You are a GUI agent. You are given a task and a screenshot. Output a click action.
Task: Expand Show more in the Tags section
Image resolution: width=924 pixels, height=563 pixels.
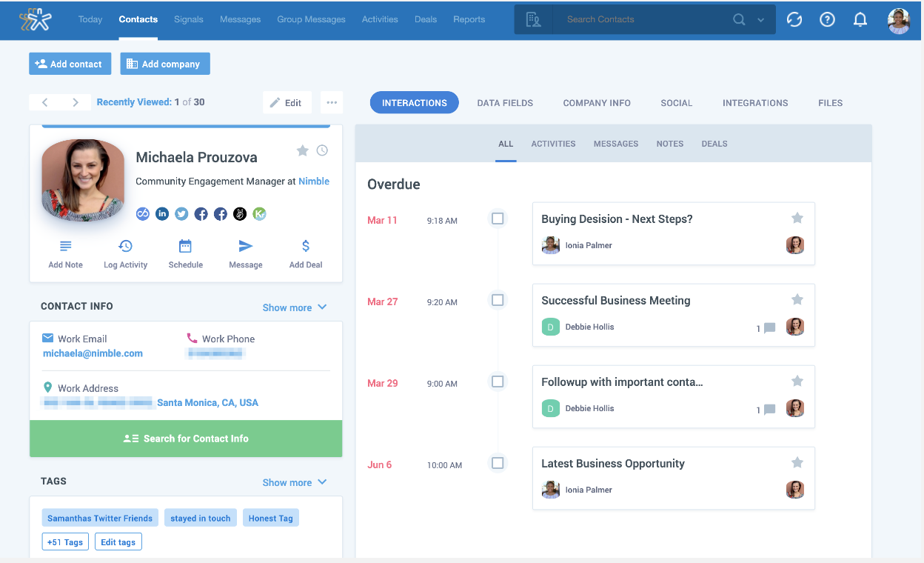[x=295, y=482]
